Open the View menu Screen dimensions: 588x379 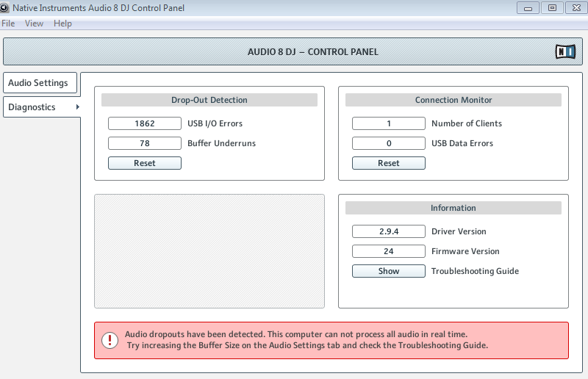click(34, 24)
